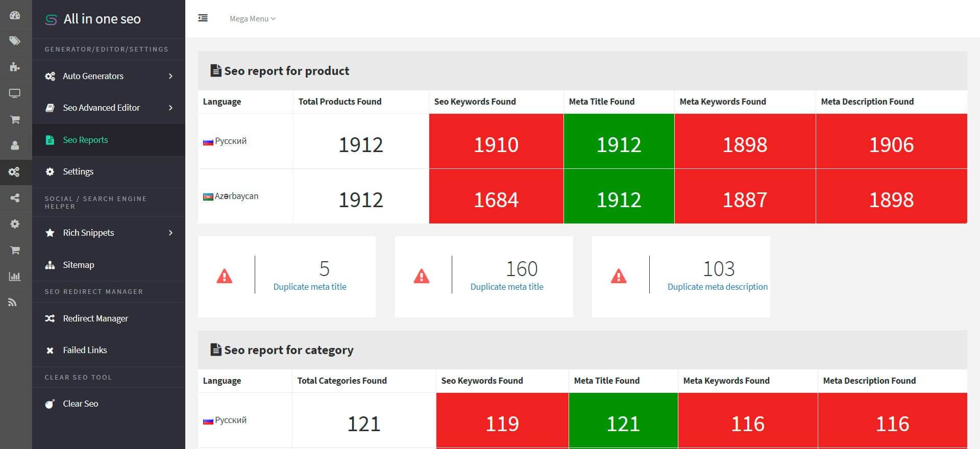Viewport: 980px width, 449px height.
Task: Select the monitor design icon
Action: click(15, 93)
